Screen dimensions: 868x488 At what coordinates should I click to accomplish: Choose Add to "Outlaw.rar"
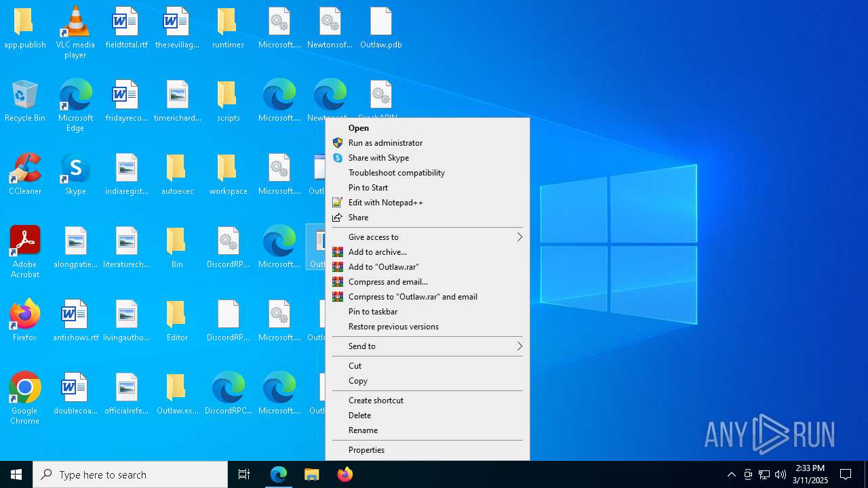pos(427,267)
